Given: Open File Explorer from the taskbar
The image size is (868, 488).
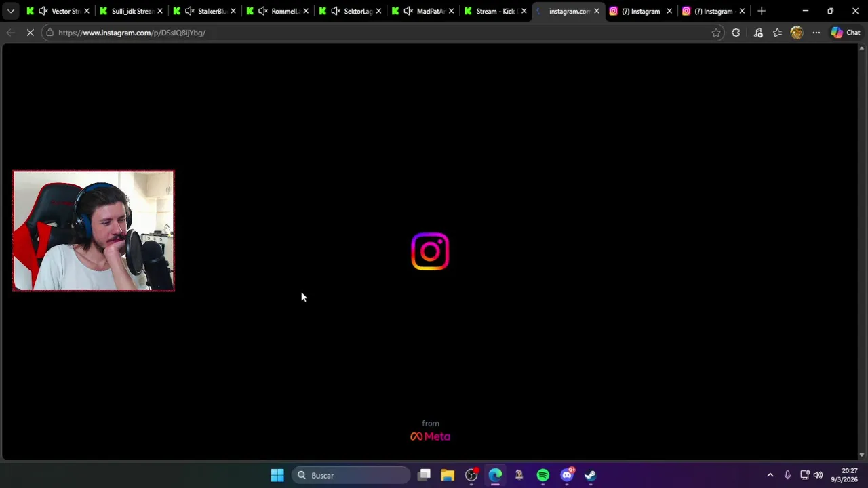Looking at the screenshot, I should tap(448, 475).
